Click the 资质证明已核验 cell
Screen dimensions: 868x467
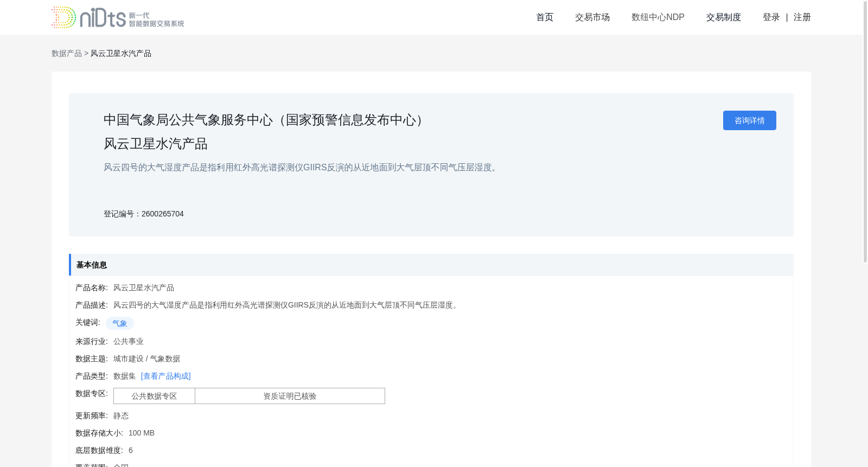[290, 396]
